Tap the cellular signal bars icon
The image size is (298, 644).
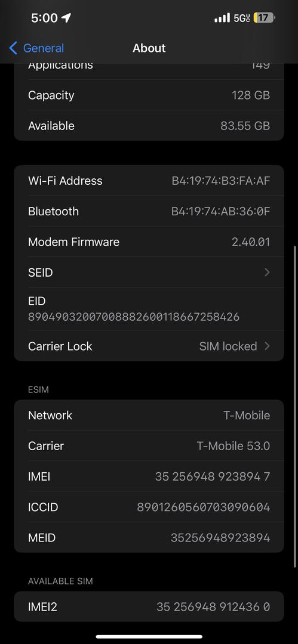[x=222, y=18]
